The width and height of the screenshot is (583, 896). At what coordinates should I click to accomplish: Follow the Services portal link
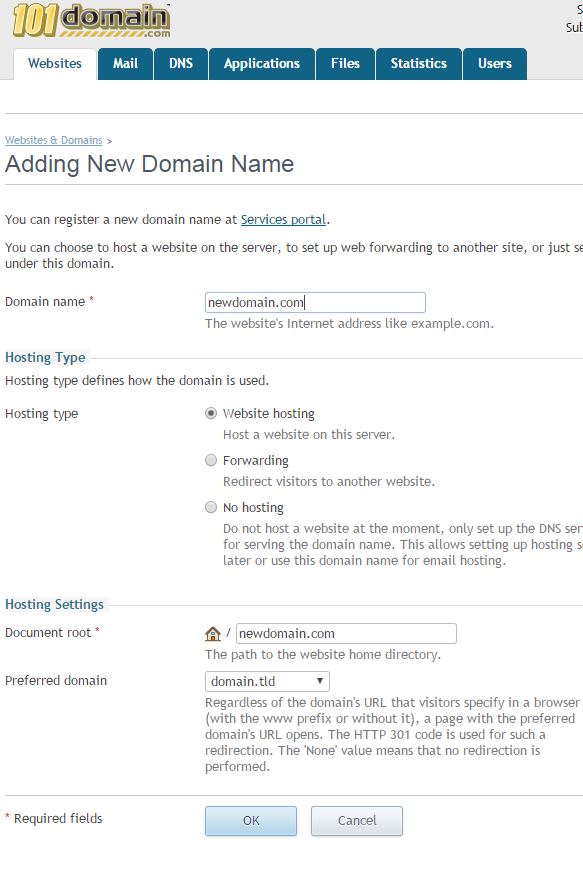(x=283, y=219)
